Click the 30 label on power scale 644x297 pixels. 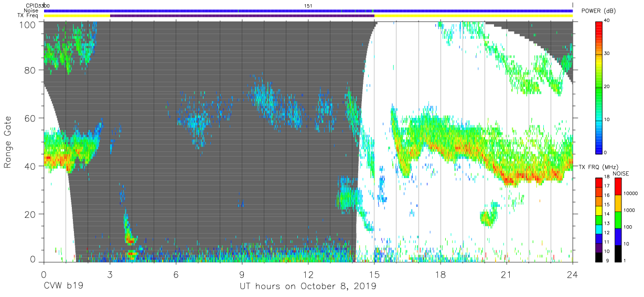tap(607, 54)
